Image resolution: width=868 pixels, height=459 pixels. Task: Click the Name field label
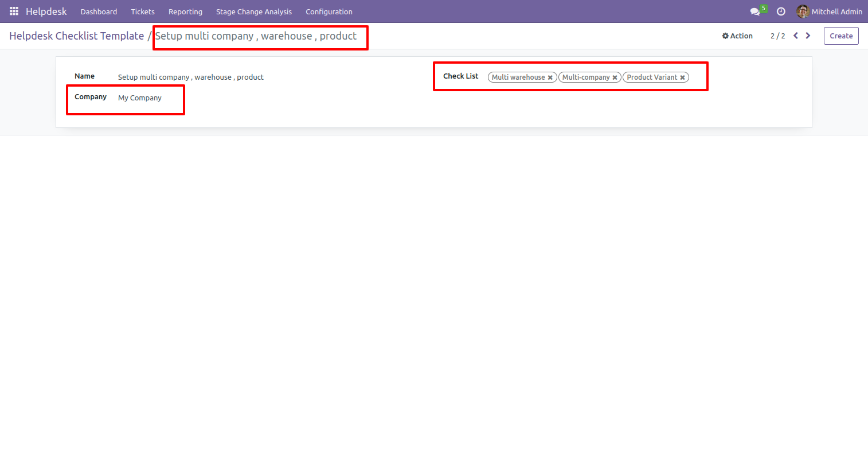tap(84, 76)
